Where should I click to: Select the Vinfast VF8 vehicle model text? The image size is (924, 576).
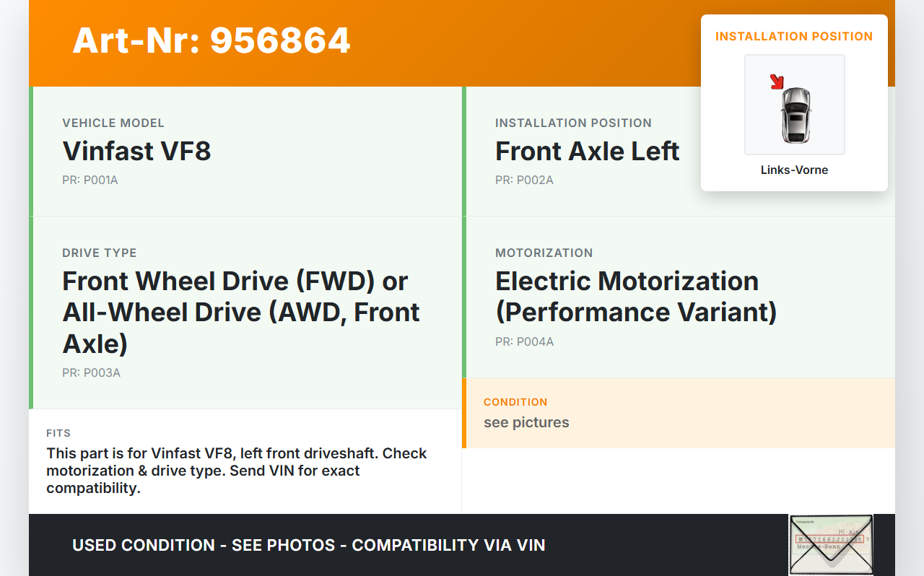[136, 152]
